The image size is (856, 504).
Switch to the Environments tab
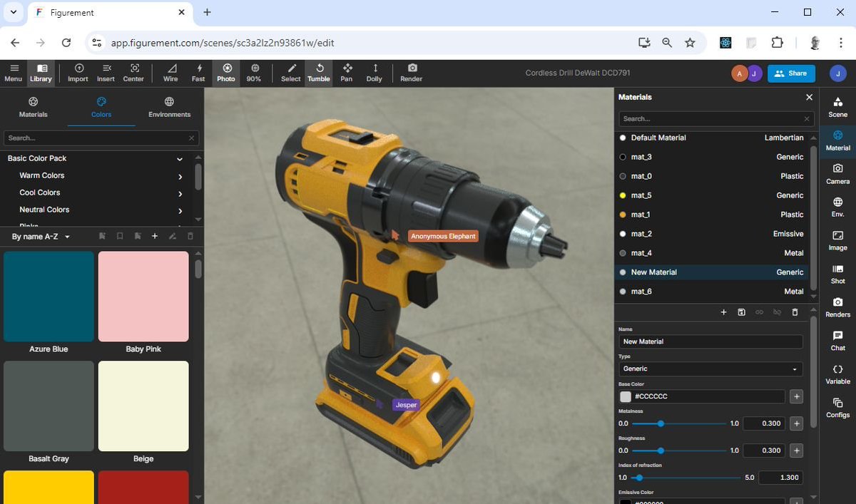[x=169, y=107]
